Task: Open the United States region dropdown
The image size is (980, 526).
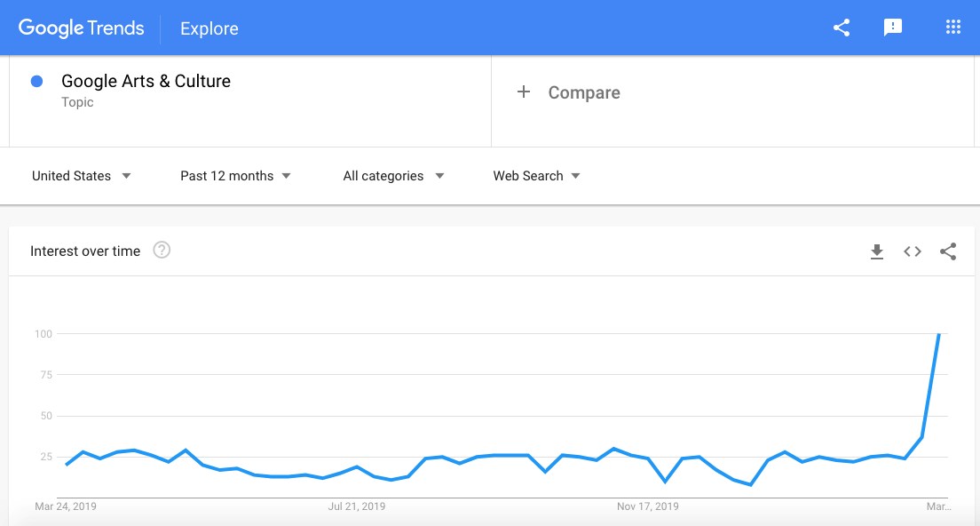Action: [82, 176]
